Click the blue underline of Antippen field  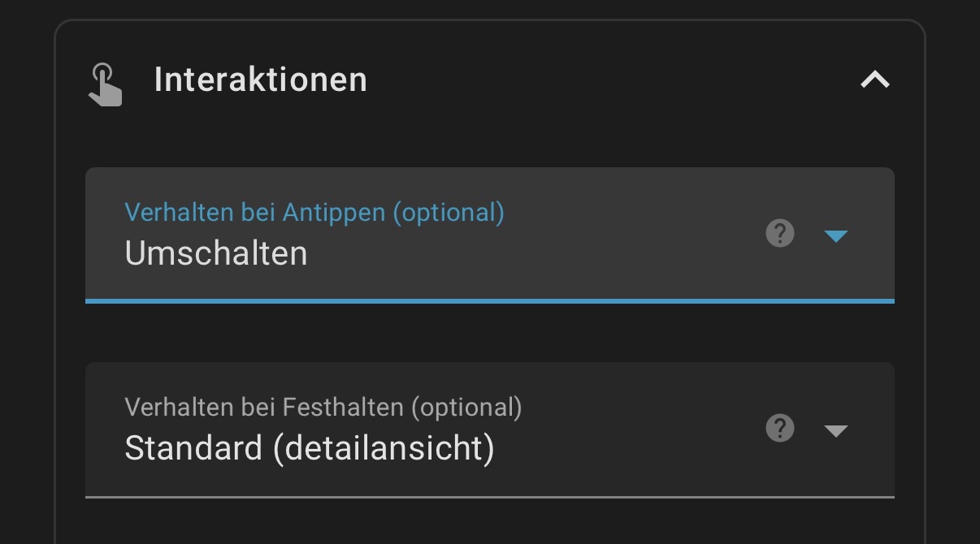[489, 301]
